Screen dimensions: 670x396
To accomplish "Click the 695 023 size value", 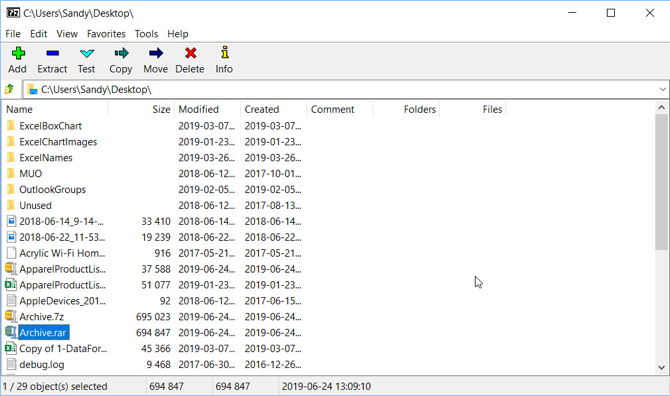I will pos(153,317).
